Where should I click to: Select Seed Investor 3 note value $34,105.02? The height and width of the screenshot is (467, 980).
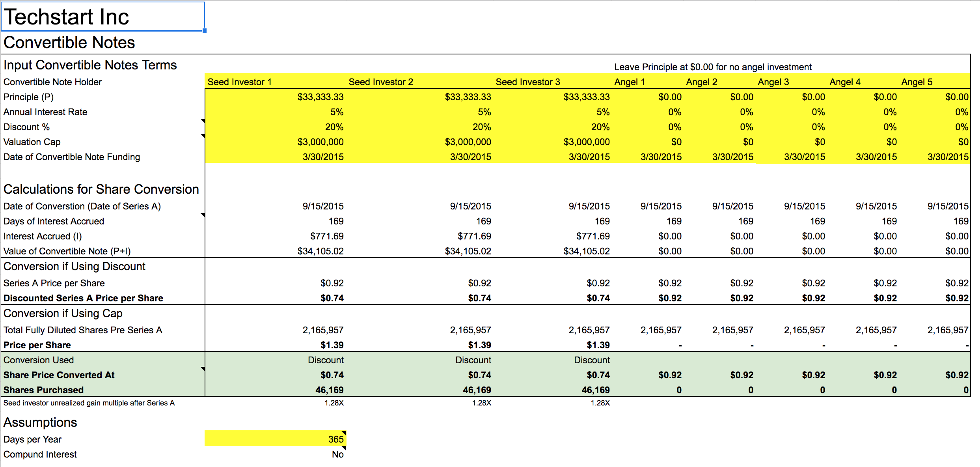coord(587,251)
